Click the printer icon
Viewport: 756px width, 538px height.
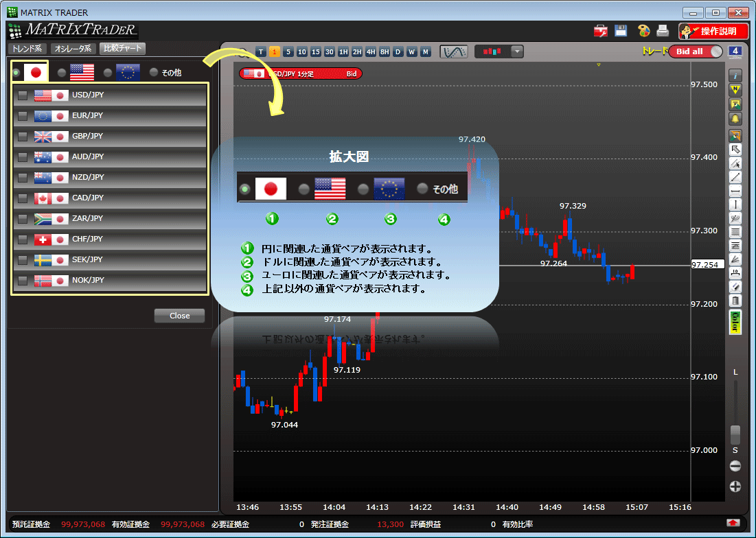click(x=663, y=31)
